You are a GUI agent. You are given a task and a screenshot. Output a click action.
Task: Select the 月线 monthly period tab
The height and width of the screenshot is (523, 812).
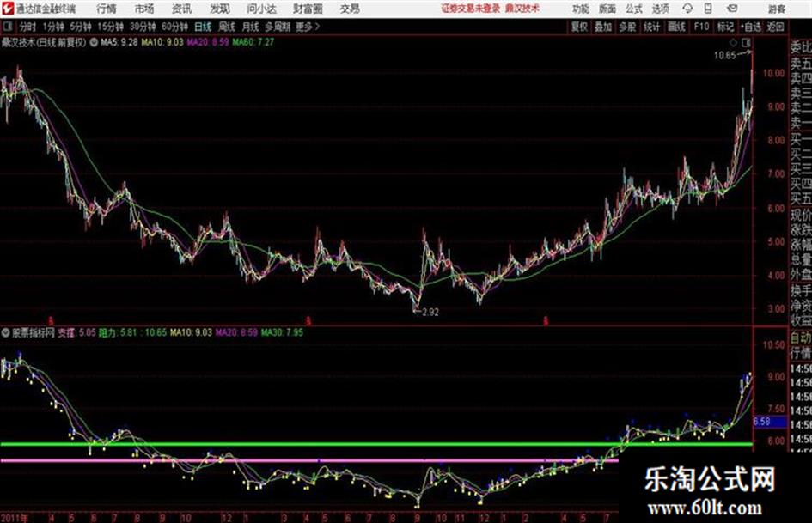pos(250,27)
